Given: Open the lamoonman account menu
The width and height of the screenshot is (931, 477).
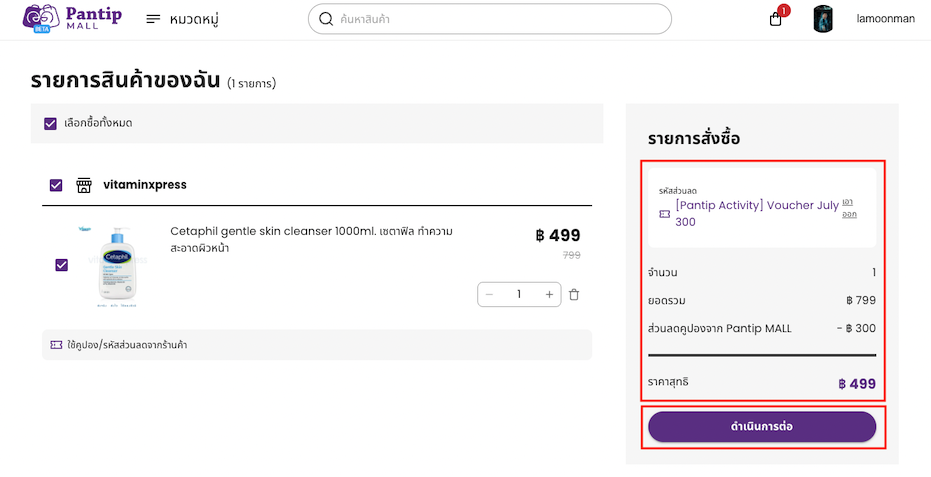Looking at the screenshot, I should point(885,19).
